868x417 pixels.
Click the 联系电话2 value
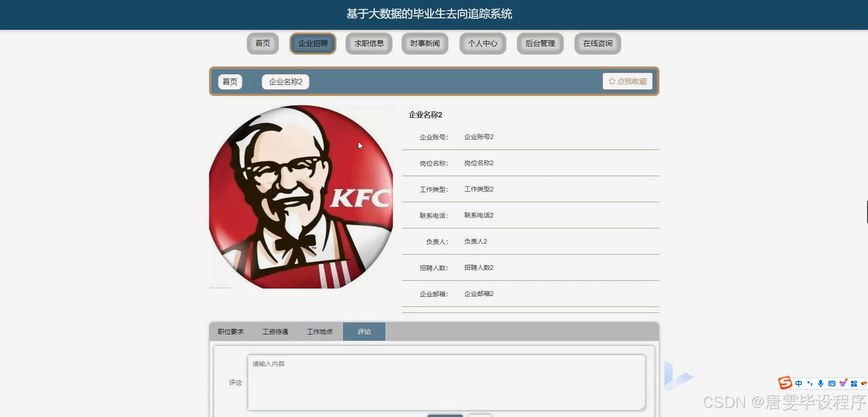click(479, 215)
